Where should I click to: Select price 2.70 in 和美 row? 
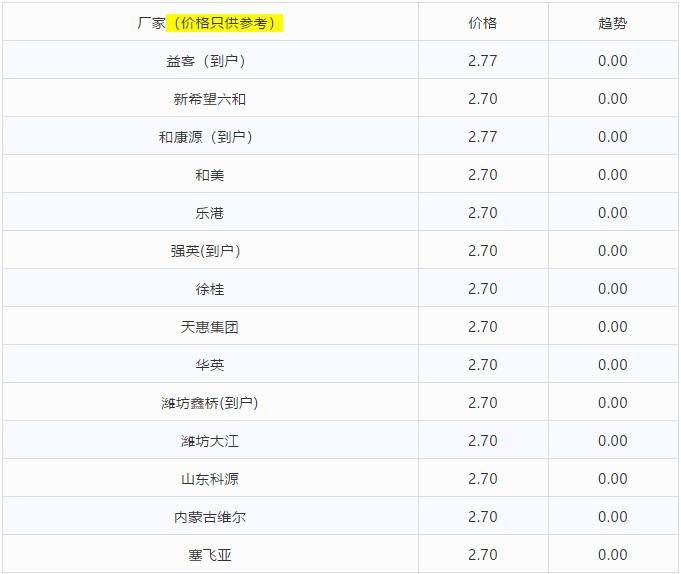click(483, 175)
